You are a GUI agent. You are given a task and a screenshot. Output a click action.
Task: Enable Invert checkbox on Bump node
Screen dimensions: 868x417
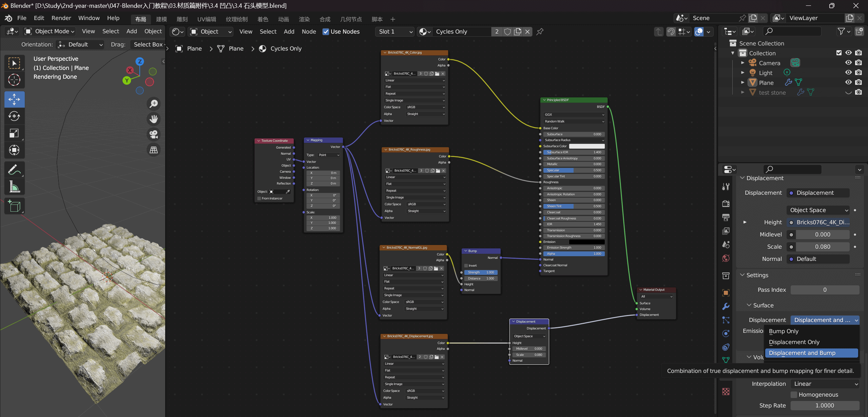[x=466, y=266]
